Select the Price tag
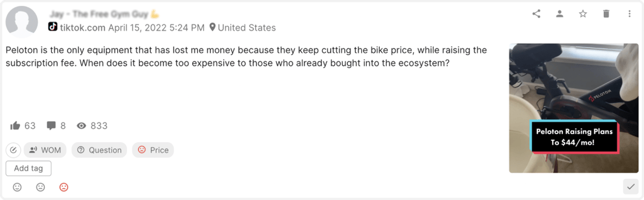 click(153, 150)
